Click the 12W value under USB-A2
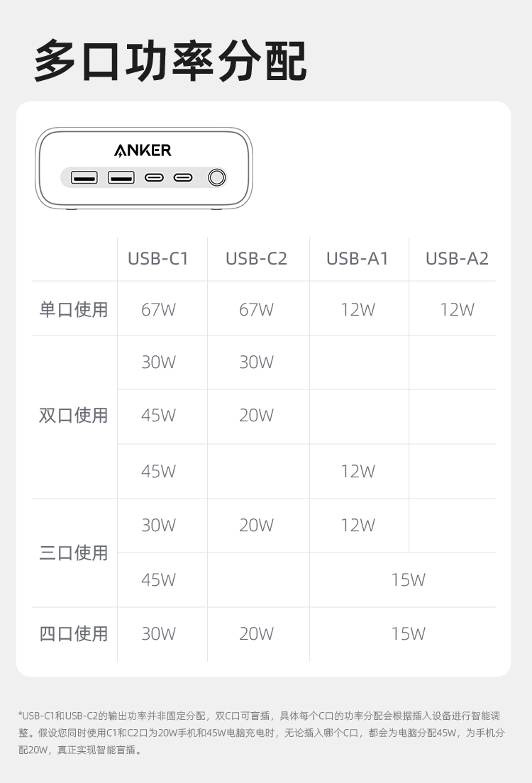Image resolution: width=532 pixels, height=783 pixels. [x=457, y=310]
